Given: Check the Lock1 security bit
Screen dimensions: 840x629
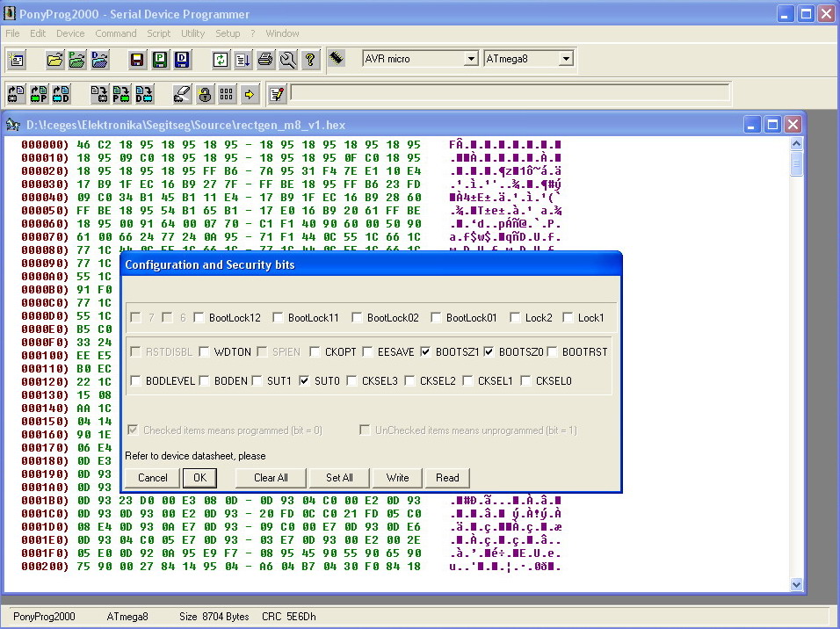Looking at the screenshot, I should pyautogui.click(x=568, y=318).
